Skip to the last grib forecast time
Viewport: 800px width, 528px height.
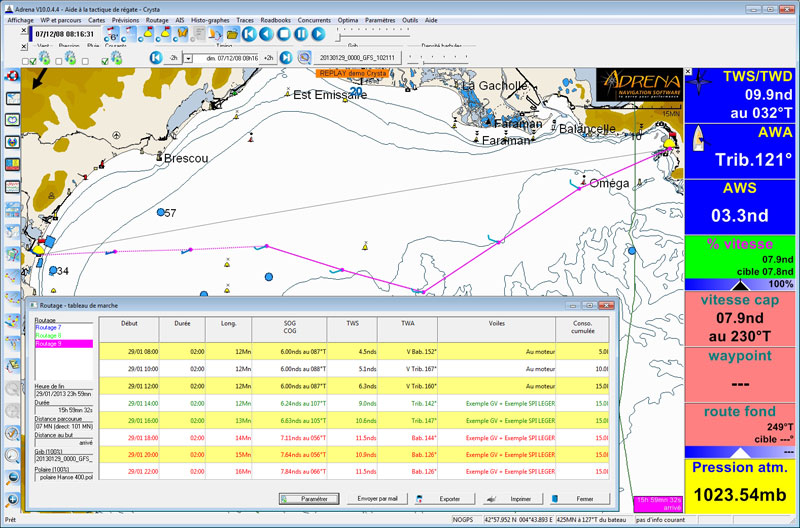(x=286, y=58)
